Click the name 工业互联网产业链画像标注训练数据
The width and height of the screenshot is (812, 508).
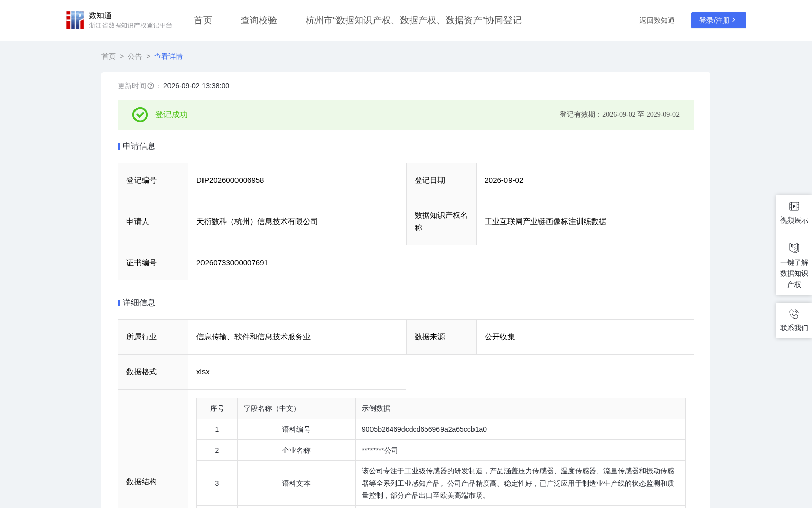(x=546, y=221)
